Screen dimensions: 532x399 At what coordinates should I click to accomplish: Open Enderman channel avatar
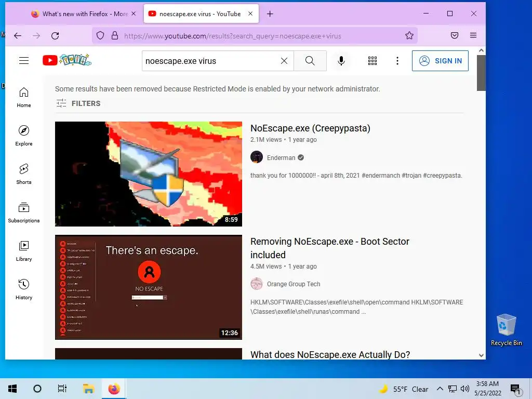(257, 157)
